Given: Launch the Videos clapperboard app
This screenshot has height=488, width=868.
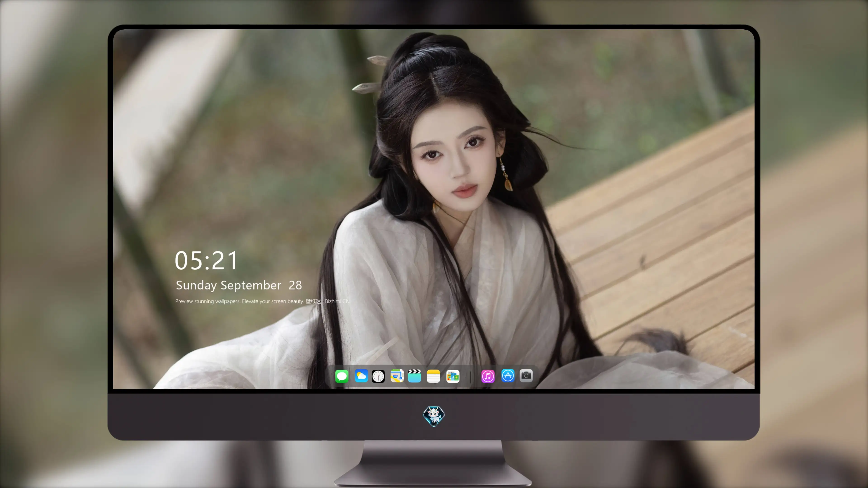Looking at the screenshot, I should [x=415, y=376].
